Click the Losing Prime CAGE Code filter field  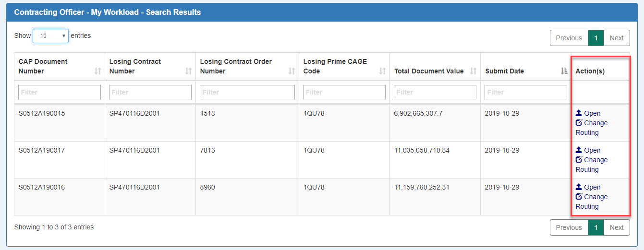344,92
